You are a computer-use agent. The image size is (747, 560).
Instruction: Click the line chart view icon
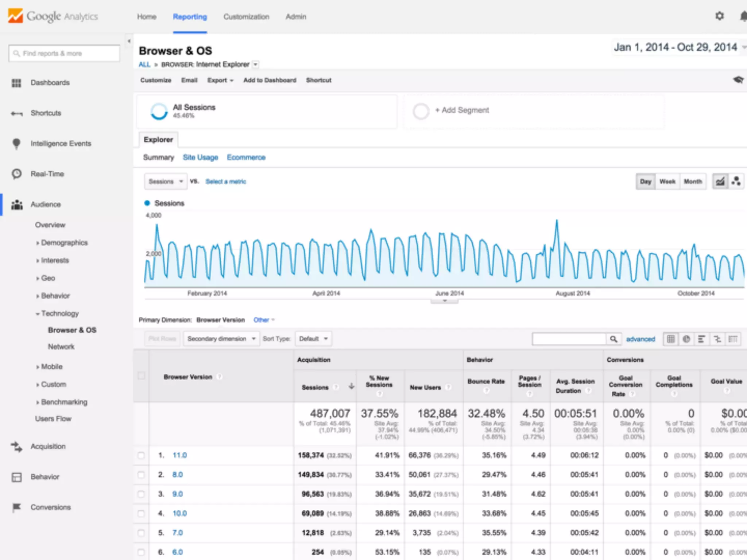click(x=720, y=181)
